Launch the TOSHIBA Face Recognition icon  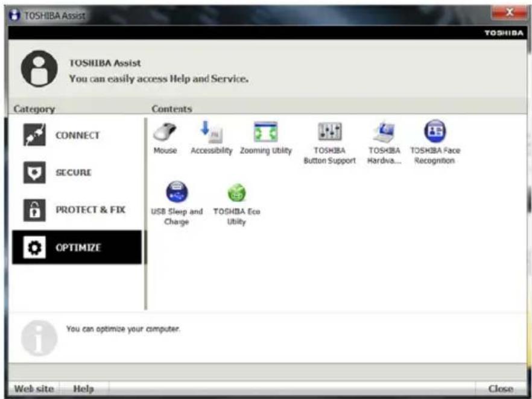coord(435,131)
